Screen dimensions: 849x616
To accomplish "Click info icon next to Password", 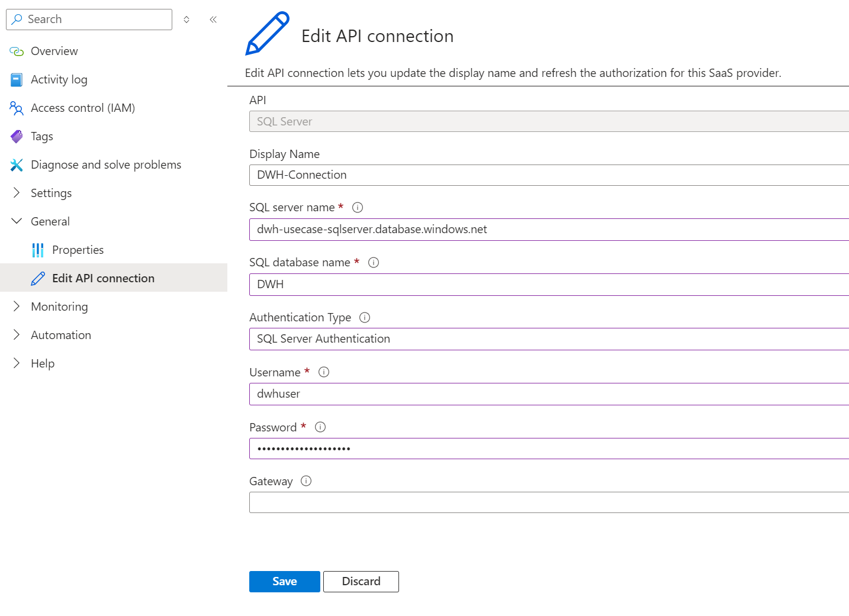I will (320, 427).
